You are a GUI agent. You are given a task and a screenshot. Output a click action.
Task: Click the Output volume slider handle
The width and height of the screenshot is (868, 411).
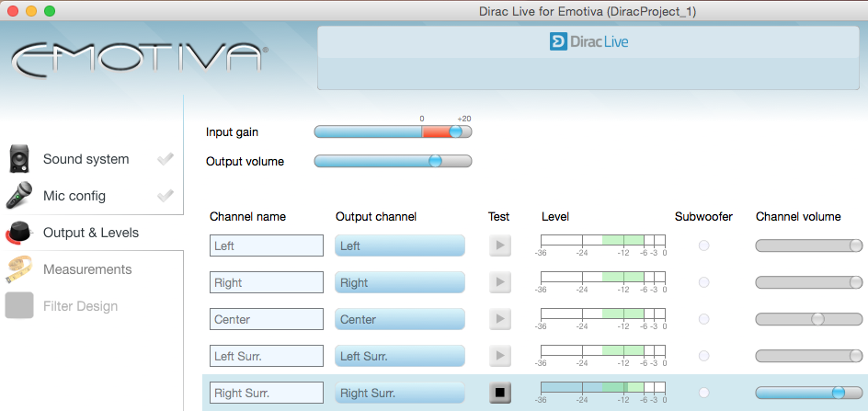436,161
